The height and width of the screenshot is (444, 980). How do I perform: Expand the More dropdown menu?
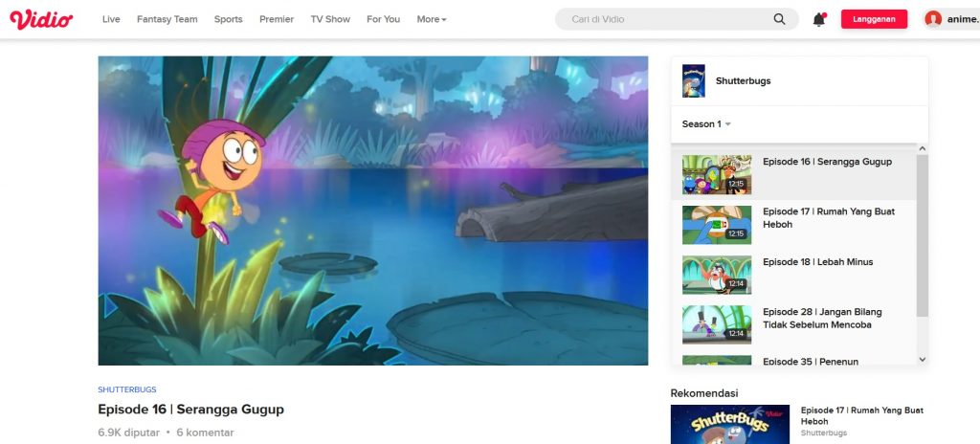432,19
